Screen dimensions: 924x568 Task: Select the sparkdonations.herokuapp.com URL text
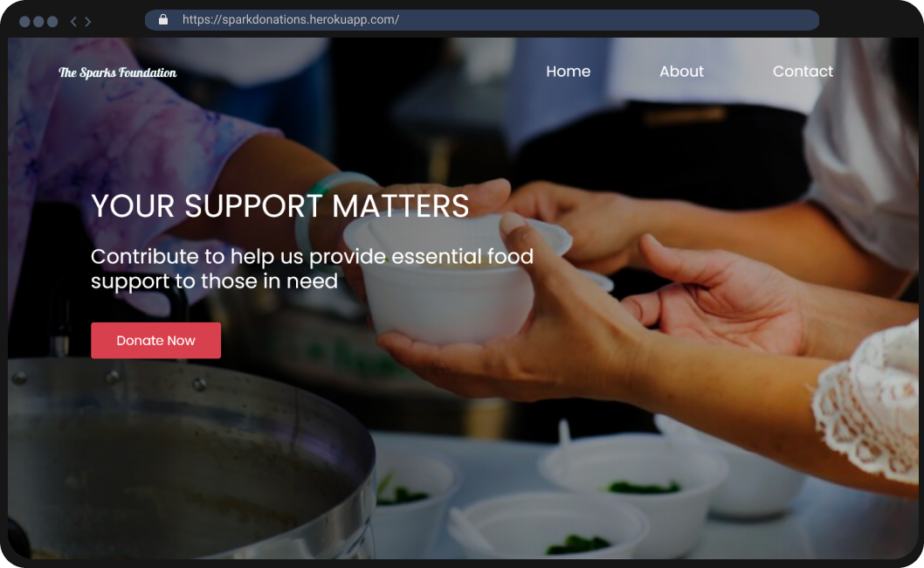[x=291, y=19]
